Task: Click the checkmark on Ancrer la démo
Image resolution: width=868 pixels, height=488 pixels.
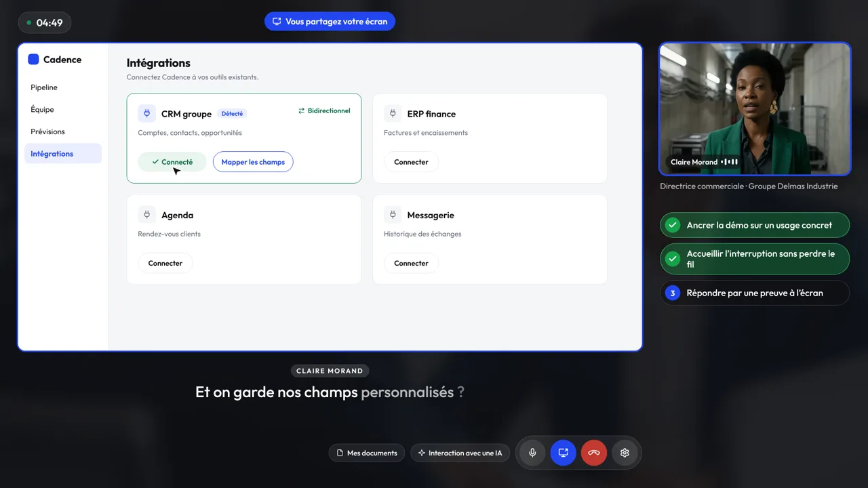Action: point(673,225)
